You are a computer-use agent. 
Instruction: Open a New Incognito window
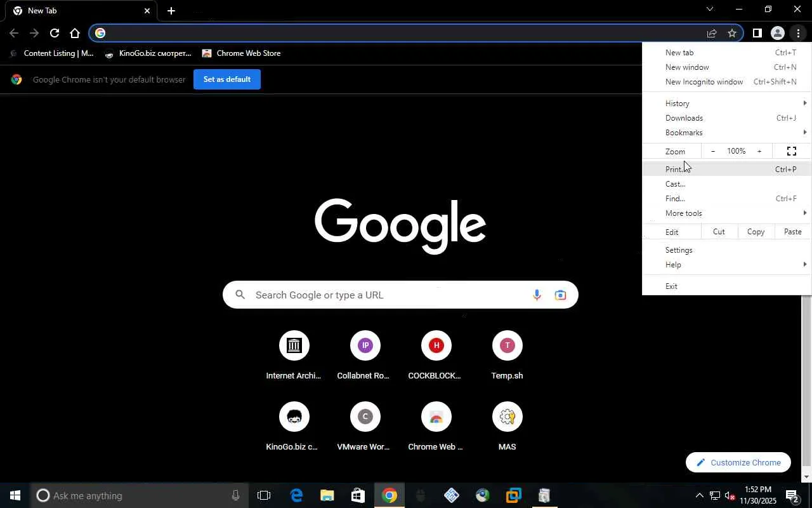pos(727,82)
